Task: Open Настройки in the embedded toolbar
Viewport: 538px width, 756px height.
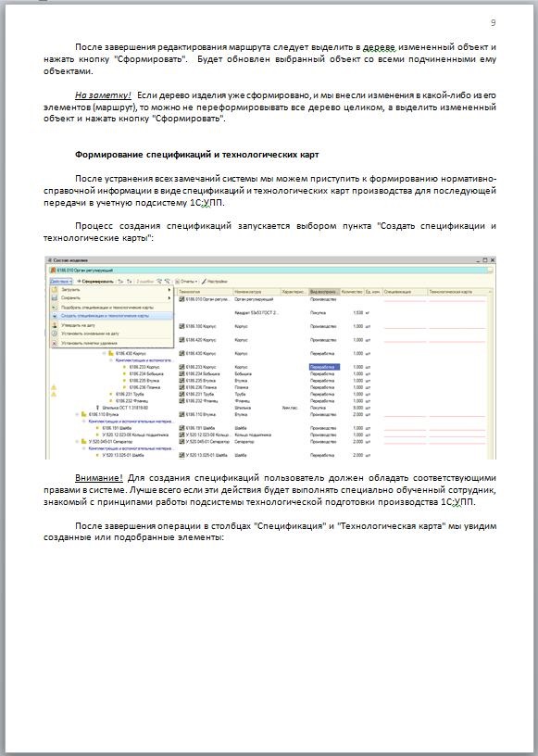Action: coord(215,281)
